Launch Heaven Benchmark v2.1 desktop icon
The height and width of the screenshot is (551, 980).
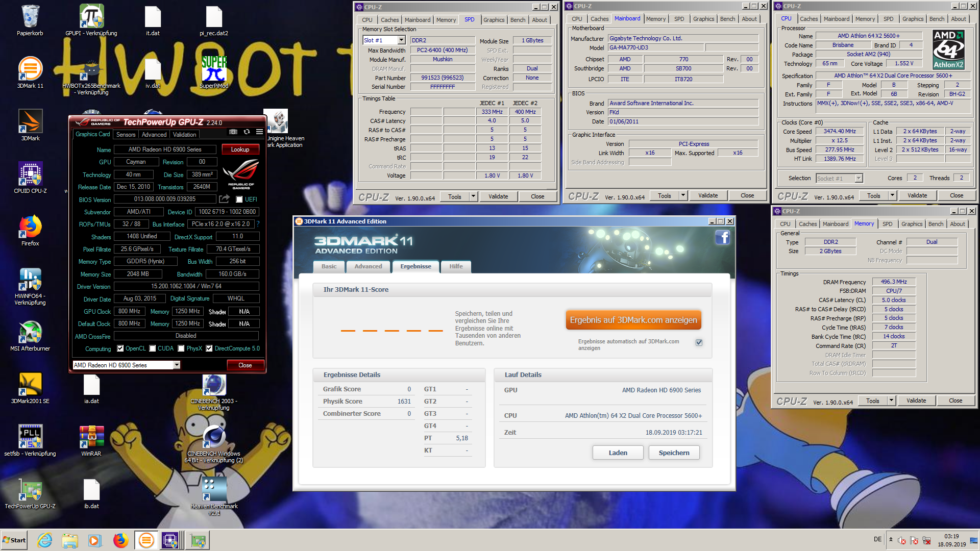(x=214, y=496)
